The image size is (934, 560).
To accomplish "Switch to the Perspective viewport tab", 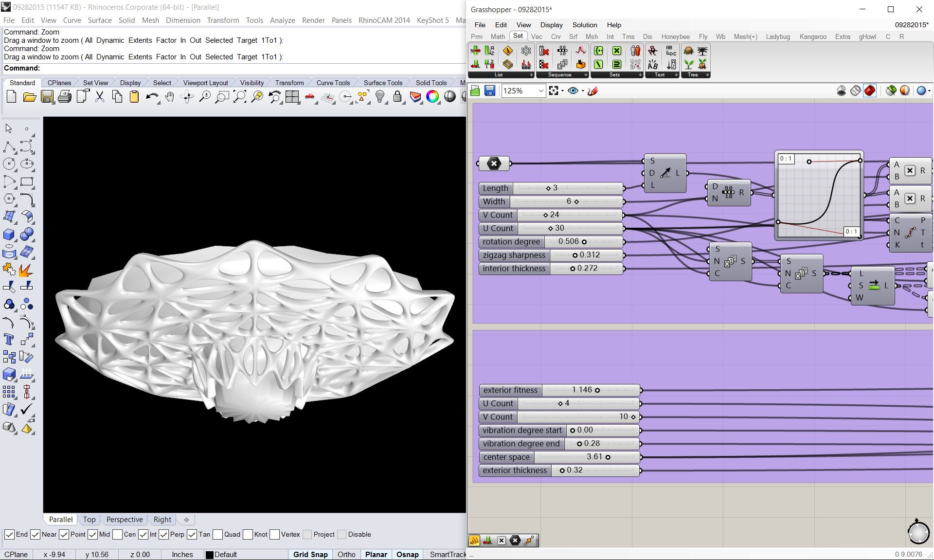I will 125,520.
